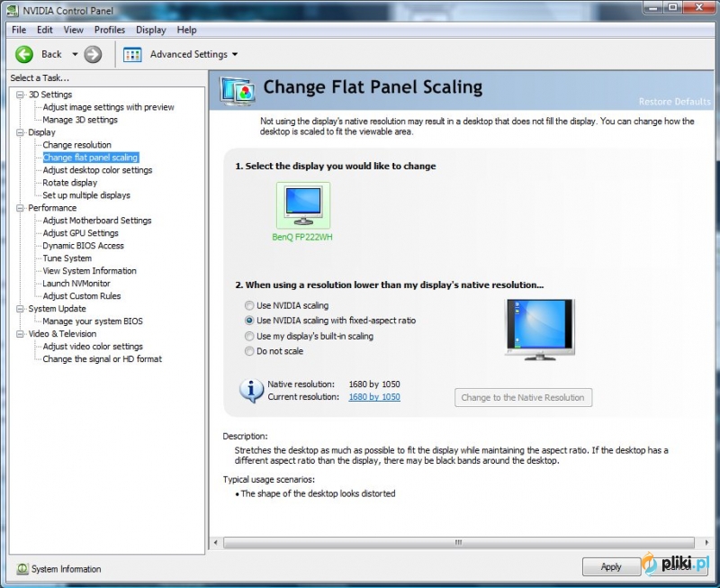Open the 1680 by 1050 current resolution link
Image resolution: width=720 pixels, height=588 pixels.
coord(374,397)
